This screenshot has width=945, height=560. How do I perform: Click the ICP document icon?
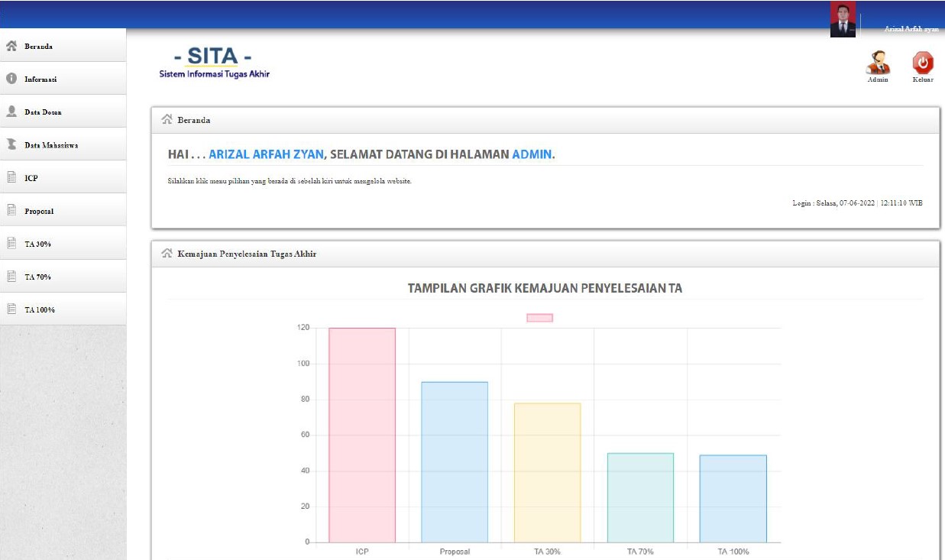tap(11, 177)
